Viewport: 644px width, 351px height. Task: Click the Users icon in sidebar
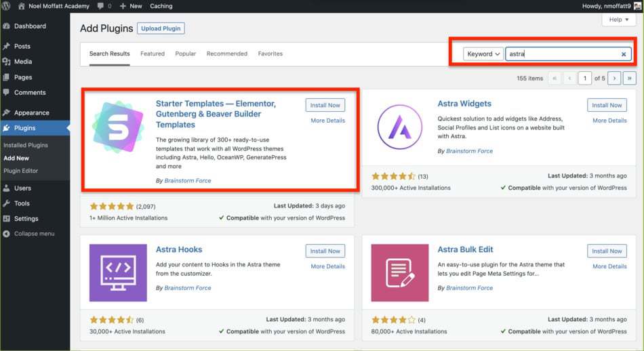pyautogui.click(x=6, y=188)
